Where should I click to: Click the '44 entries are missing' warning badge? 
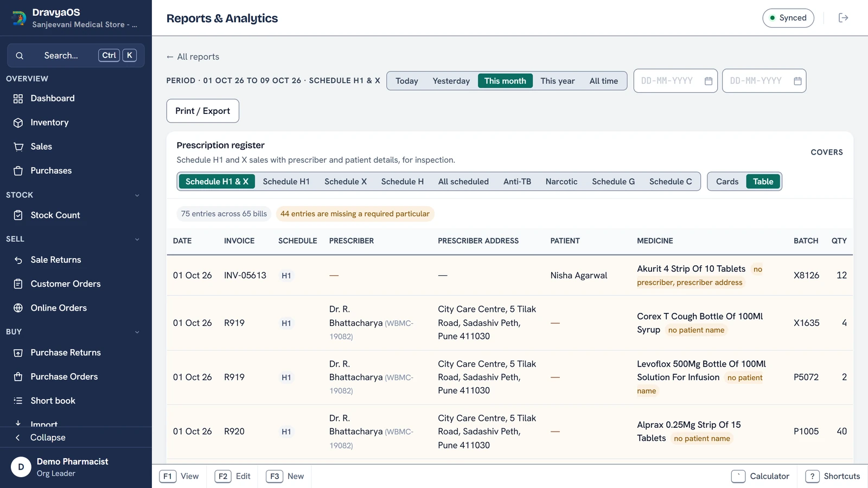tap(355, 214)
